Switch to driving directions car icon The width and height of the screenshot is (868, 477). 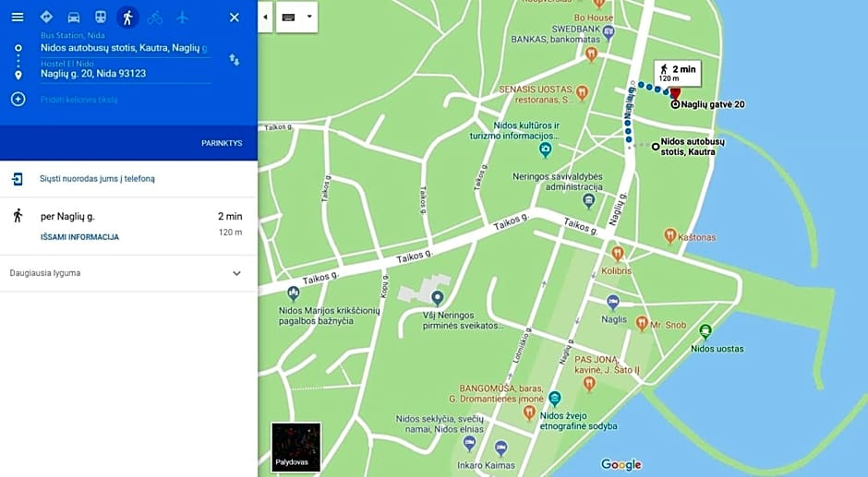tap(74, 18)
